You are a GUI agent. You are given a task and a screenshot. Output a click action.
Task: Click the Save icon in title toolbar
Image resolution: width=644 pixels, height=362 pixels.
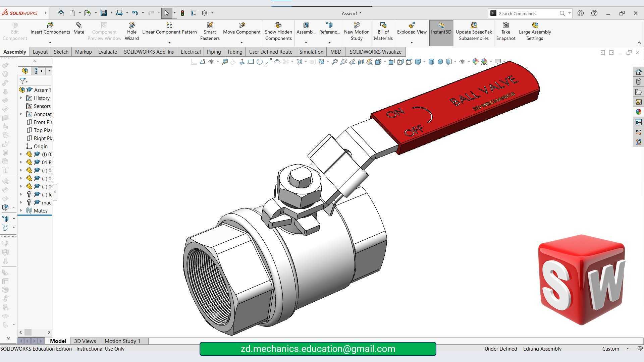click(104, 13)
